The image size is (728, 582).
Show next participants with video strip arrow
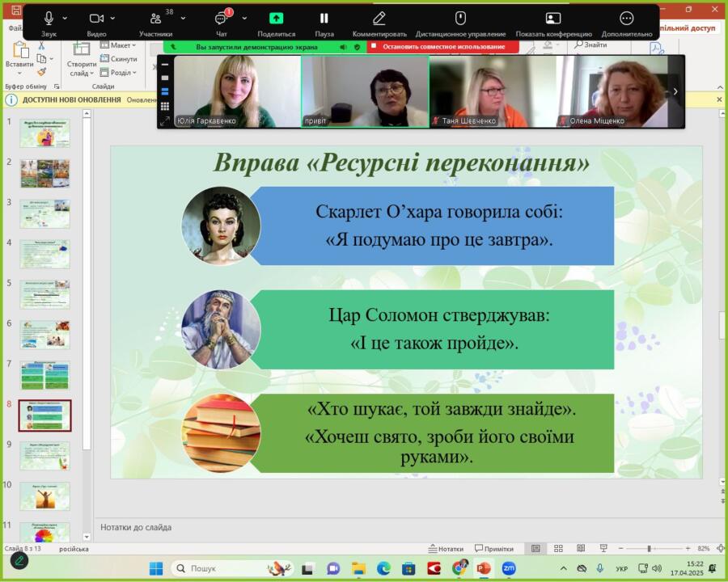[x=675, y=91]
